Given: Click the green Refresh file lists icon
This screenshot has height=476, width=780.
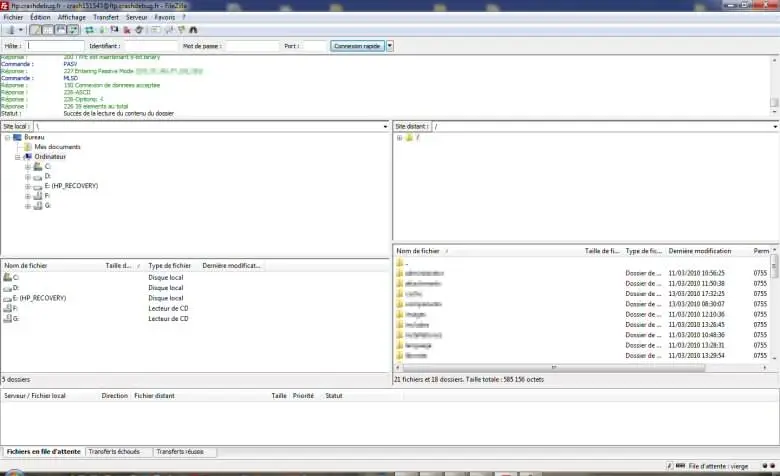Looking at the screenshot, I should point(90,30).
